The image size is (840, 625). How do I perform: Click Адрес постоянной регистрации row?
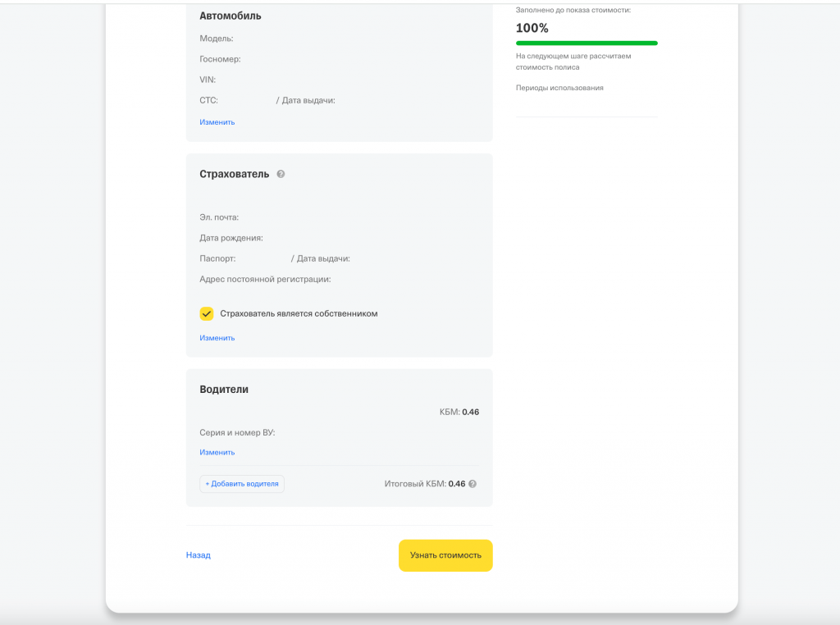click(265, 279)
